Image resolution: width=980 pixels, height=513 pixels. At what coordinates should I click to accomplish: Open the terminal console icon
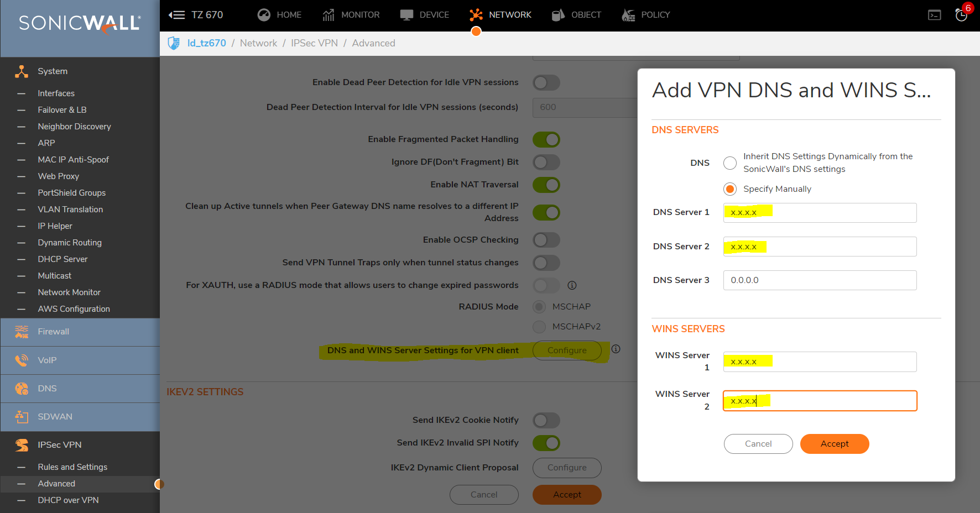click(934, 15)
